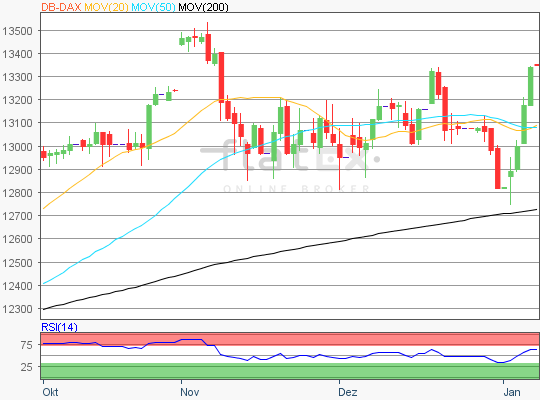This screenshot has height=400, width=540.
Task: Click the tallest red candle in November
Action: [221, 77]
